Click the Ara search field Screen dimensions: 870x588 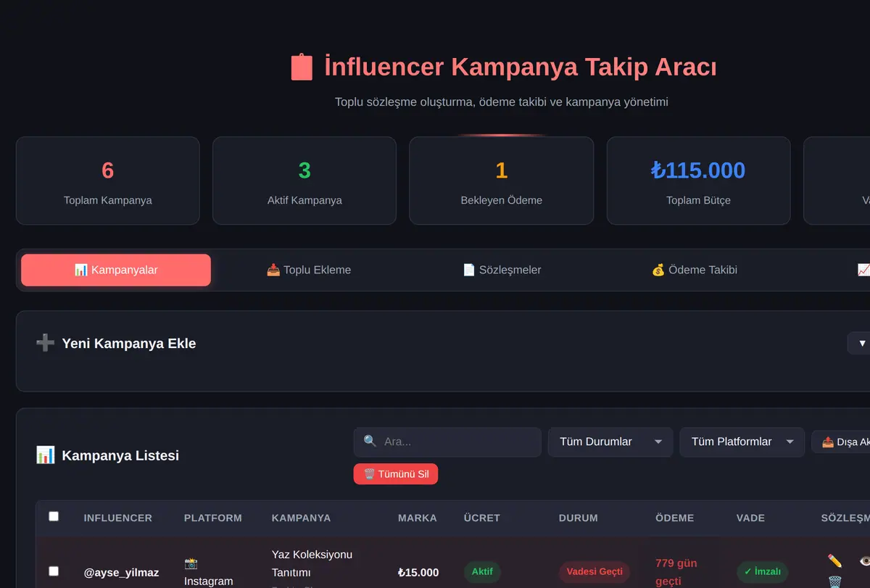447,442
